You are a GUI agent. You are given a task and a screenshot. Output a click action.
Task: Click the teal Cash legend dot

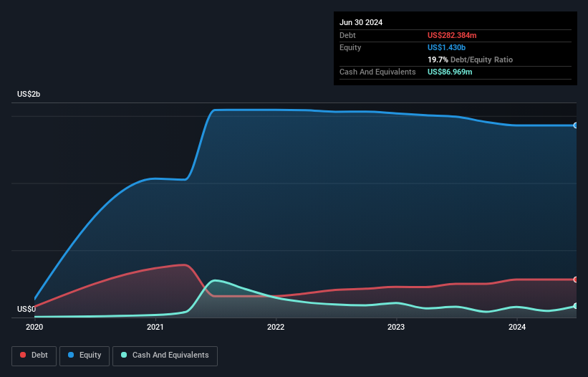pyautogui.click(x=124, y=355)
